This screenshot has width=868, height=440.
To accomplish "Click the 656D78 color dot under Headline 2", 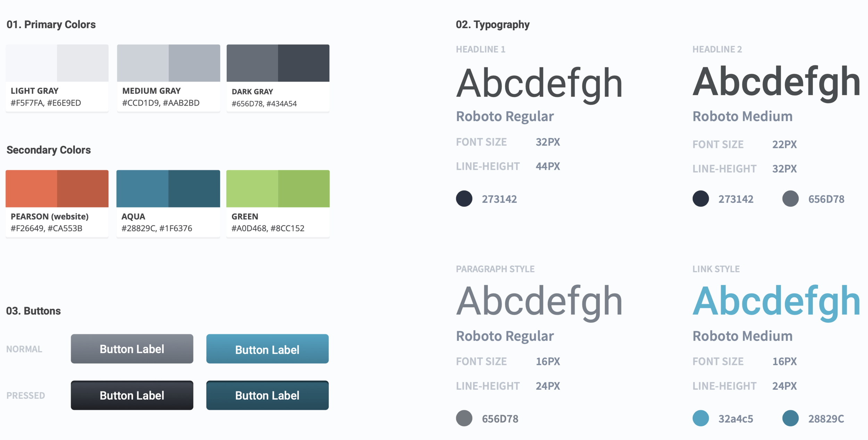I will (790, 199).
